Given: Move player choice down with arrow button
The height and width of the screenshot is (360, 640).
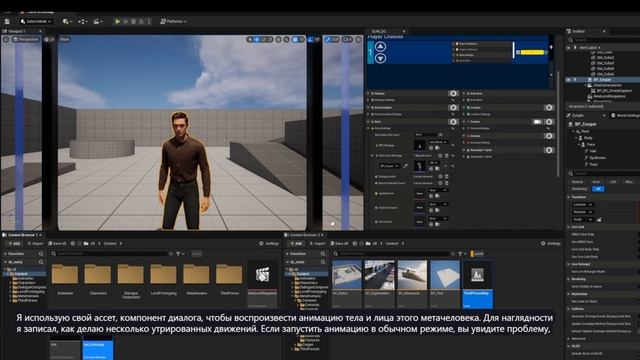Looking at the screenshot, I should pyautogui.click(x=380, y=58).
